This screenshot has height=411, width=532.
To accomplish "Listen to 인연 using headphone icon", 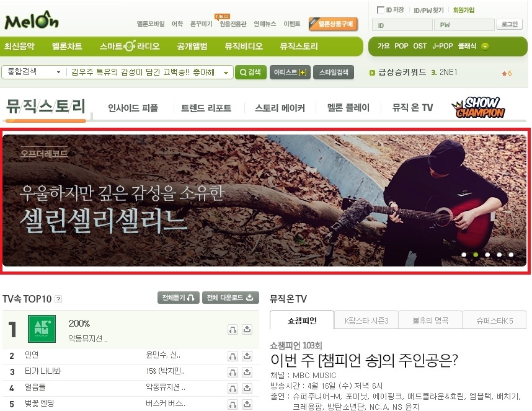I will coord(233,356).
